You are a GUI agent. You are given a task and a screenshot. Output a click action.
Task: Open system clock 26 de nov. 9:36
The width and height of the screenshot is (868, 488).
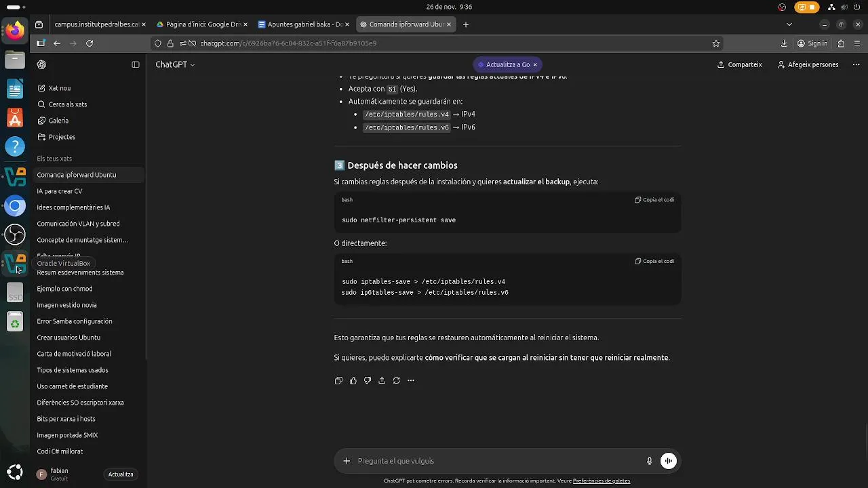click(448, 7)
